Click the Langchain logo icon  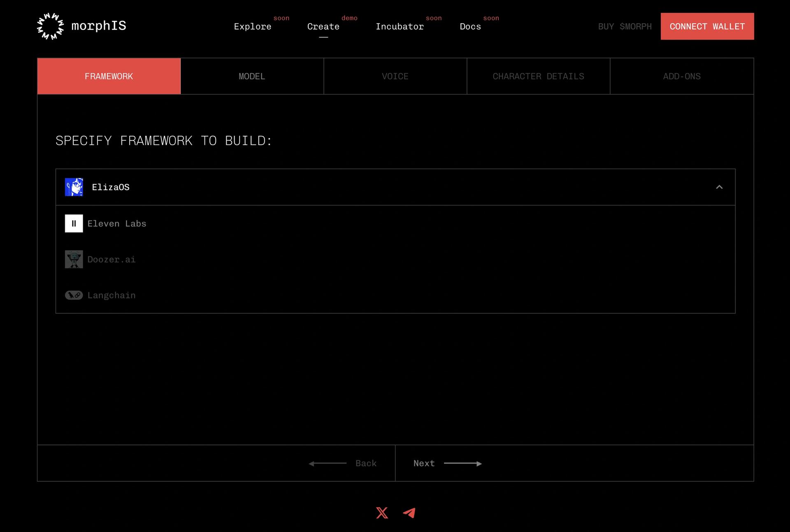coord(74,295)
